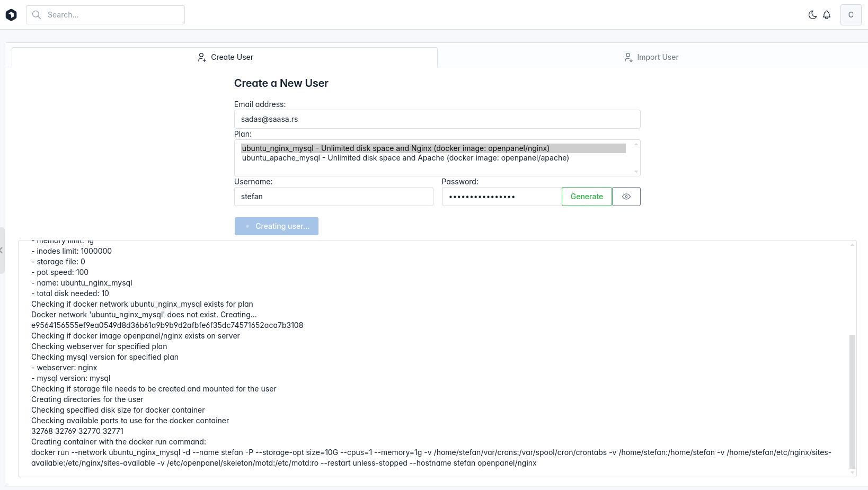Click the 'docker run --network' command line
This screenshot has height=490, width=868.
point(431,458)
